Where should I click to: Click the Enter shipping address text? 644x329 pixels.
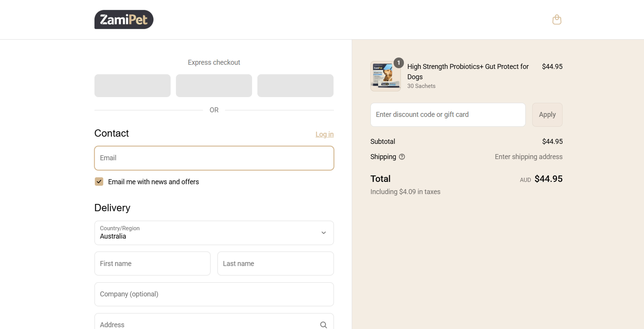tap(528, 157)
